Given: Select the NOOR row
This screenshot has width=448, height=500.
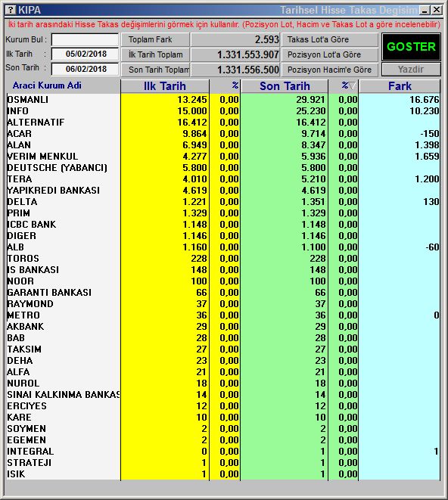Looking at the screenshot, I should 223,281.
